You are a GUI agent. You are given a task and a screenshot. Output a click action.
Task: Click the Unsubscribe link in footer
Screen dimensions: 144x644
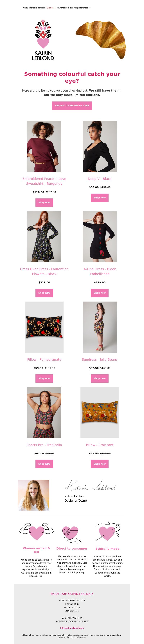(64, 637)
